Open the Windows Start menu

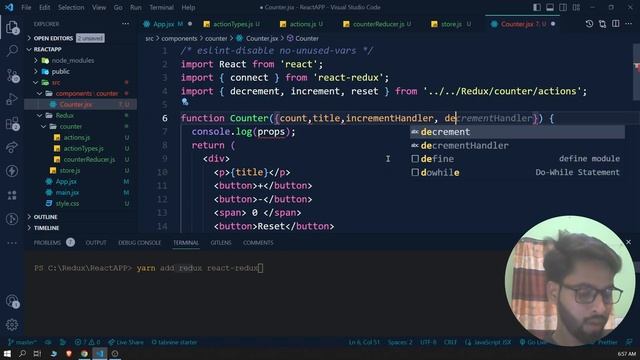[x=7, y=353]
